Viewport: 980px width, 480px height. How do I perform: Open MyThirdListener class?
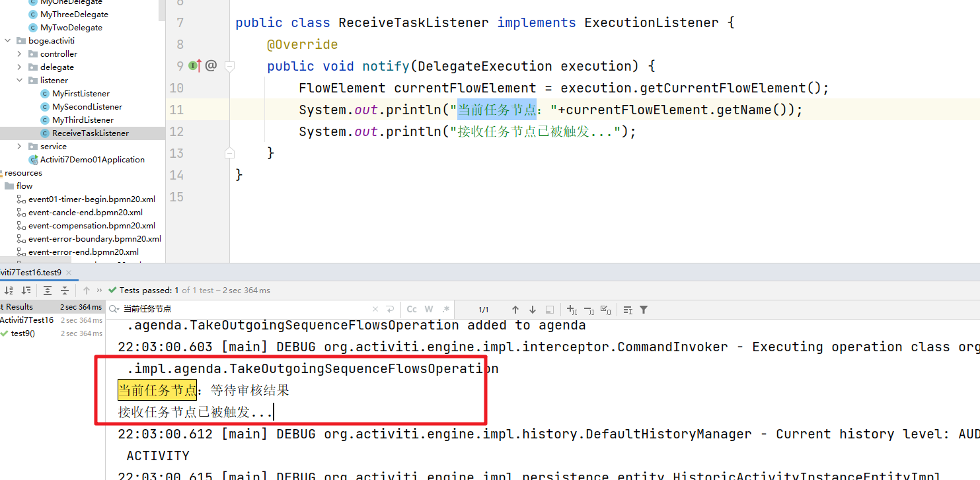click(83, 120)
